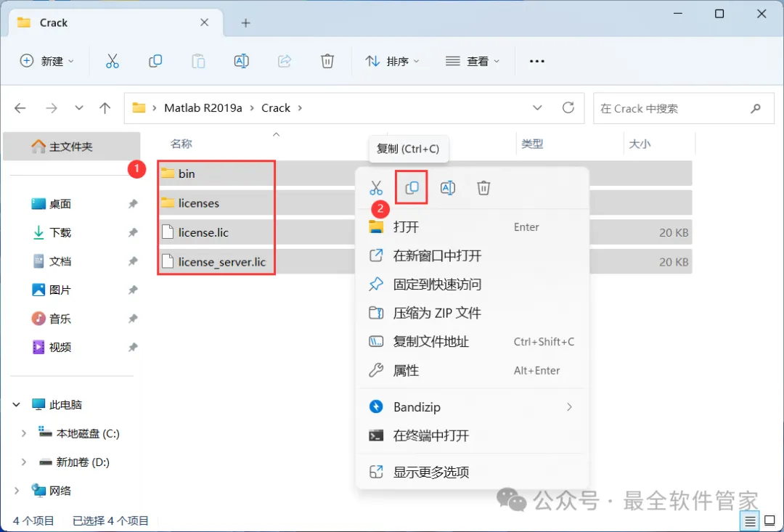Switch to details list view icon in status bar

point(749,521)
